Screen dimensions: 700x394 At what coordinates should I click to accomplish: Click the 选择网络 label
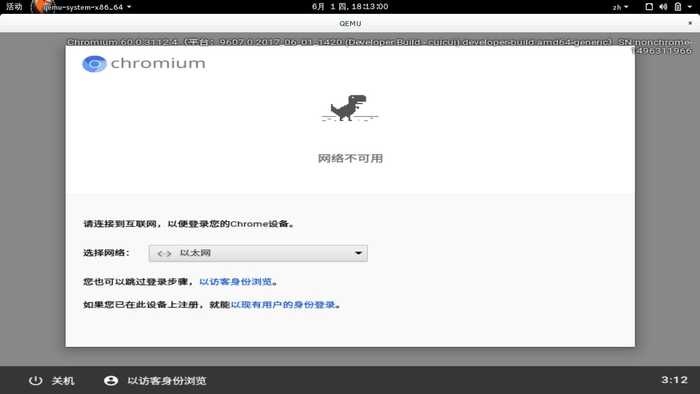click(106, 253)
